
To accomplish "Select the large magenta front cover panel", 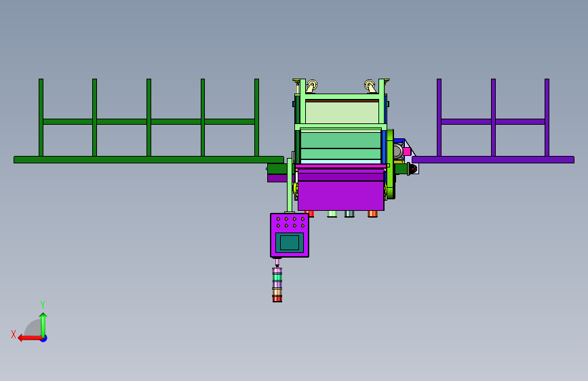I will (x=341, y=195).
